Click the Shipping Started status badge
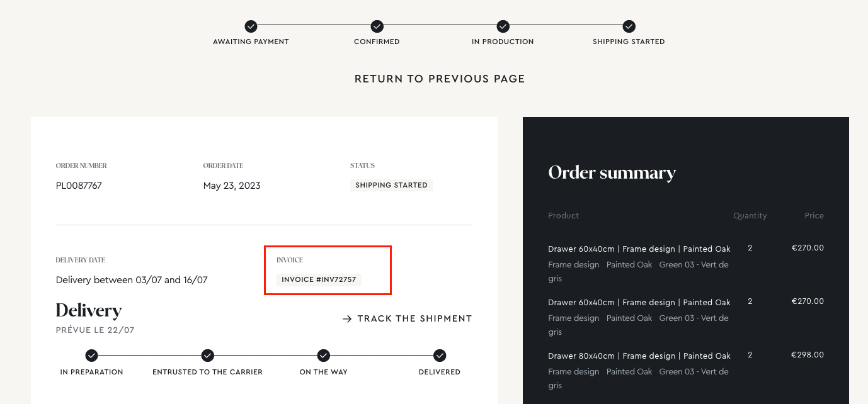The width and height of the screenshot is (868, 404). coord(391,185)
